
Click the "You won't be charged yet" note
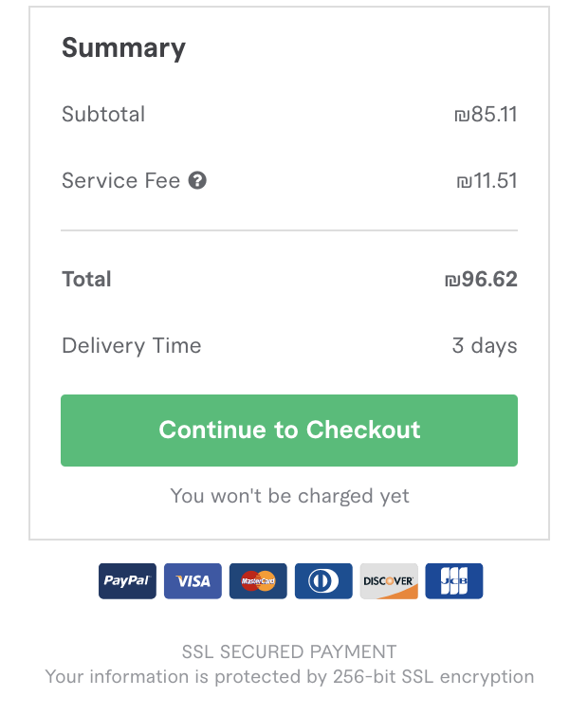point(289,496)
